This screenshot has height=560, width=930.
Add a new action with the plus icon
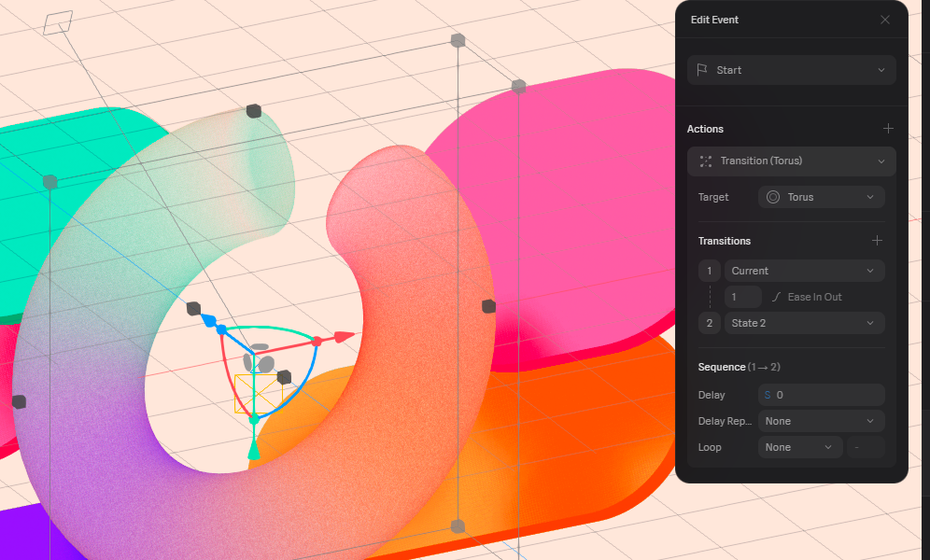point(888,129)
